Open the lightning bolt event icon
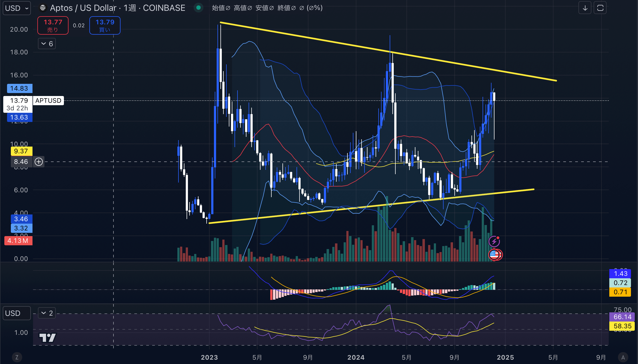Image resolution: width=638 pixels, height=364 pixels. coord(494,241)
